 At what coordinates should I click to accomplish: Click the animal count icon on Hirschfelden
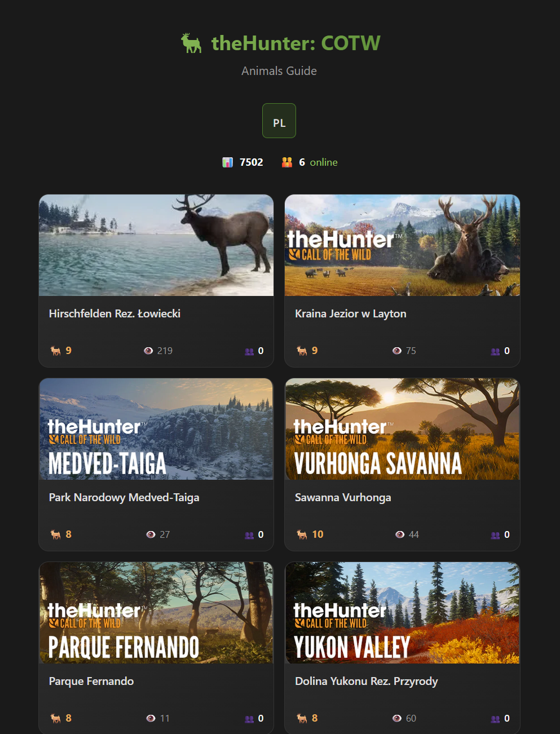click(x=56, y=351)
